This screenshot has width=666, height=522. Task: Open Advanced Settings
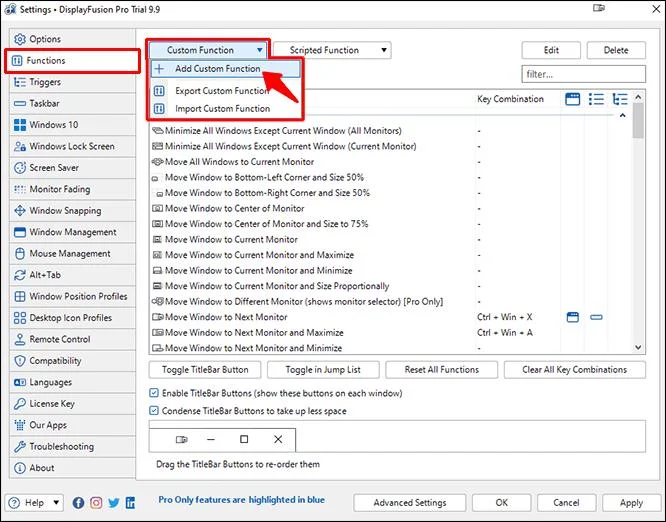pyautogui.click(x=410, y=503)
